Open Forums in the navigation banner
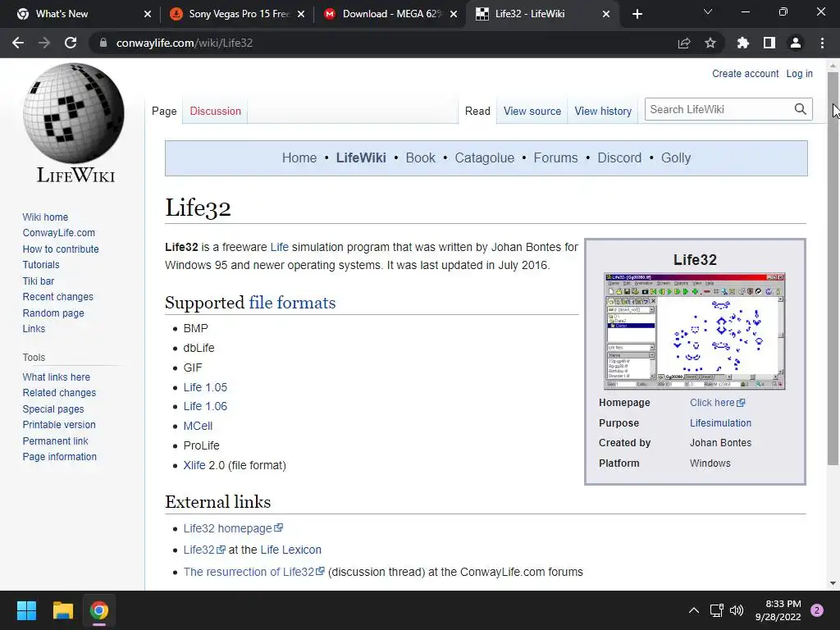This screenshot has height=630, width=840. pos(555,158)
